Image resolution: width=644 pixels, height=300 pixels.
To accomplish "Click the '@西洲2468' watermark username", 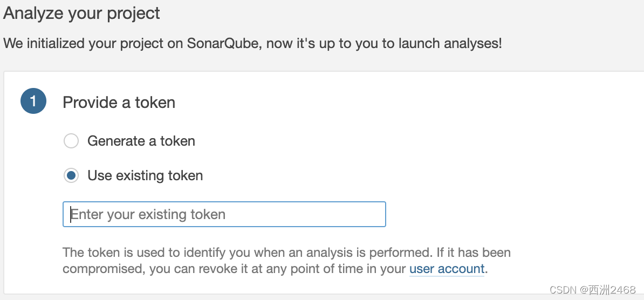I will tap(608, 290).
